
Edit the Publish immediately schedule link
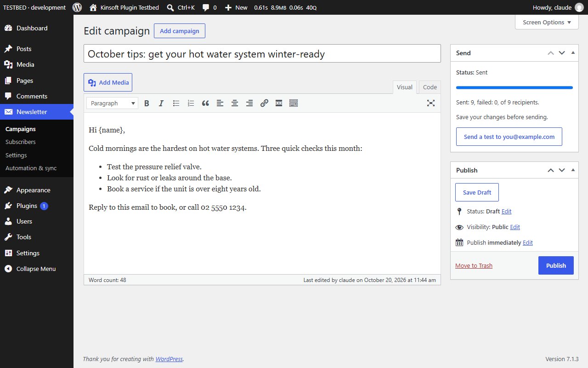click(528, 243)
